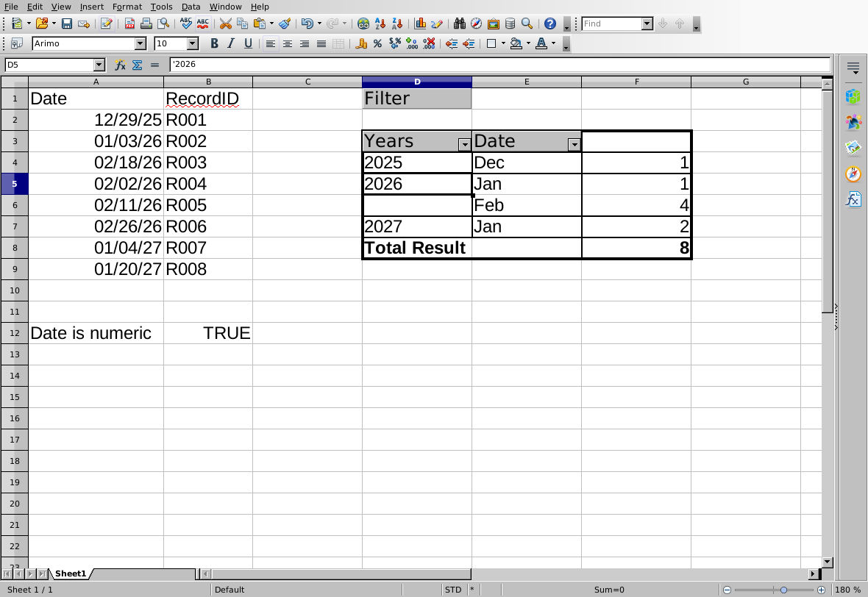The image size is (868, 597).
Task: Decrease cell indent
Action: point(452,43)
